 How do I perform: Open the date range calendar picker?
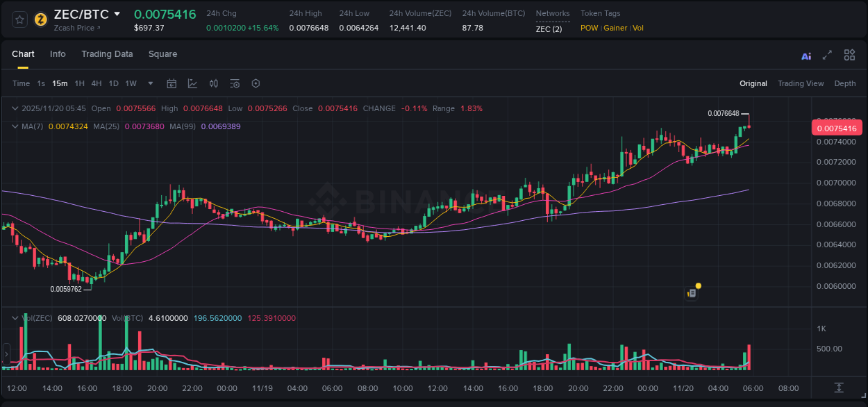click(x=172, y=83)
